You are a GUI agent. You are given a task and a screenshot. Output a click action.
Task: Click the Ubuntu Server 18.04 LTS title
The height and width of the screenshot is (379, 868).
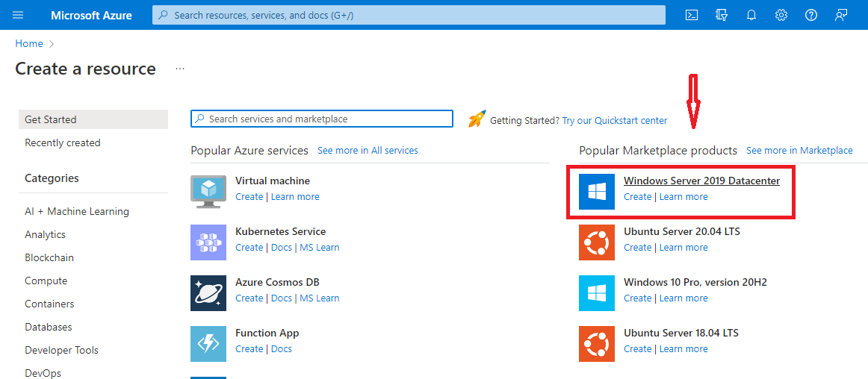(681, 333)
